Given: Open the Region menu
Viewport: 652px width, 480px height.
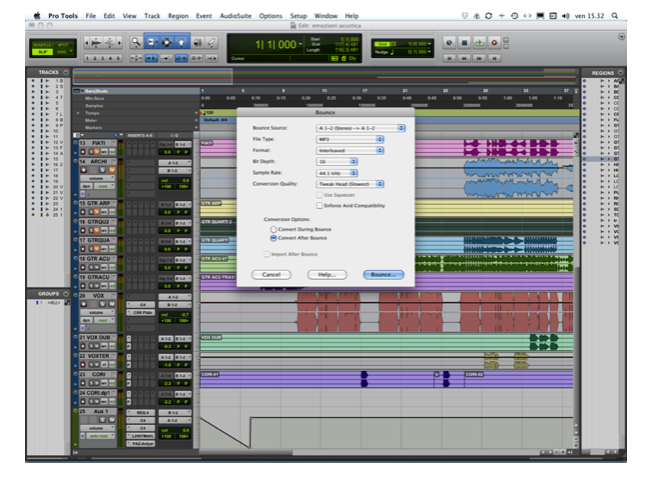Looking at the screenshot, I should (178, 16).
